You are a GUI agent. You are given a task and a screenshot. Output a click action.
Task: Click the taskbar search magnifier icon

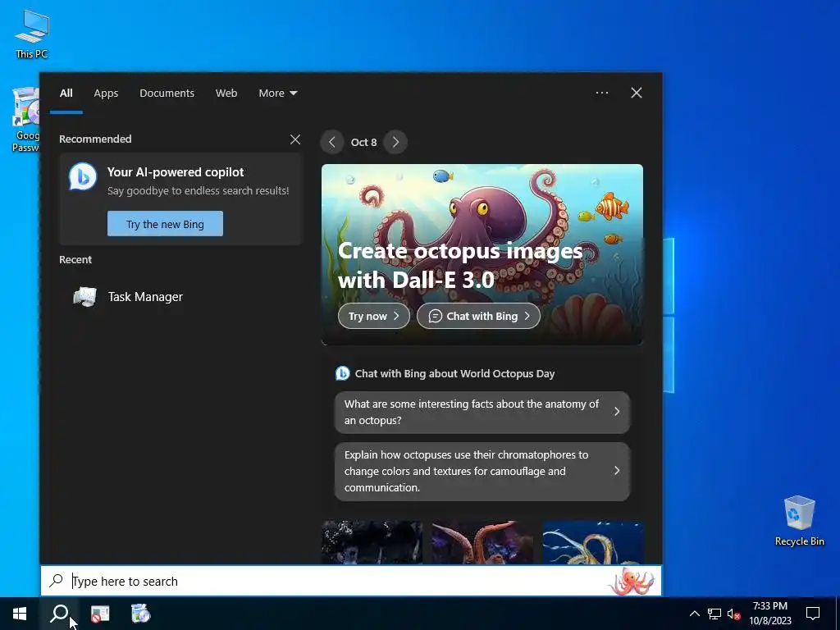(59, 614)
